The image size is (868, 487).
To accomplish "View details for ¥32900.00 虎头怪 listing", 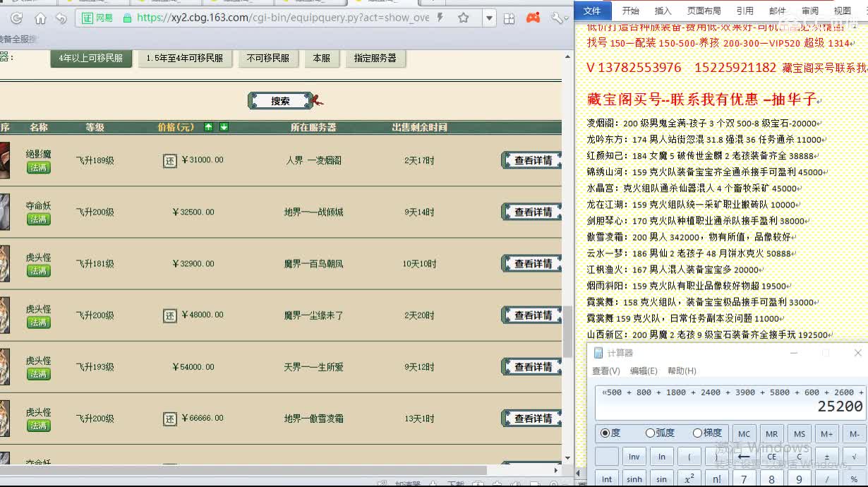I will pyautogui.click(x=532, y=263).
